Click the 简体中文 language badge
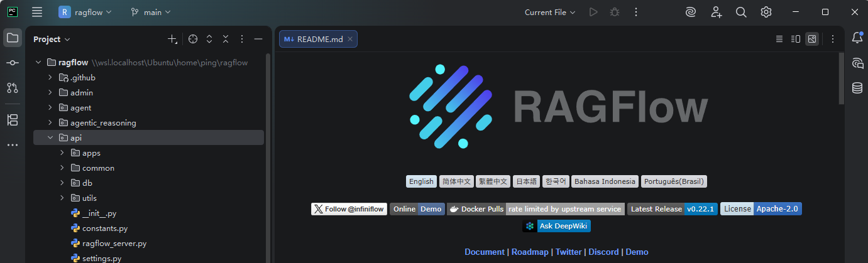 456,181
